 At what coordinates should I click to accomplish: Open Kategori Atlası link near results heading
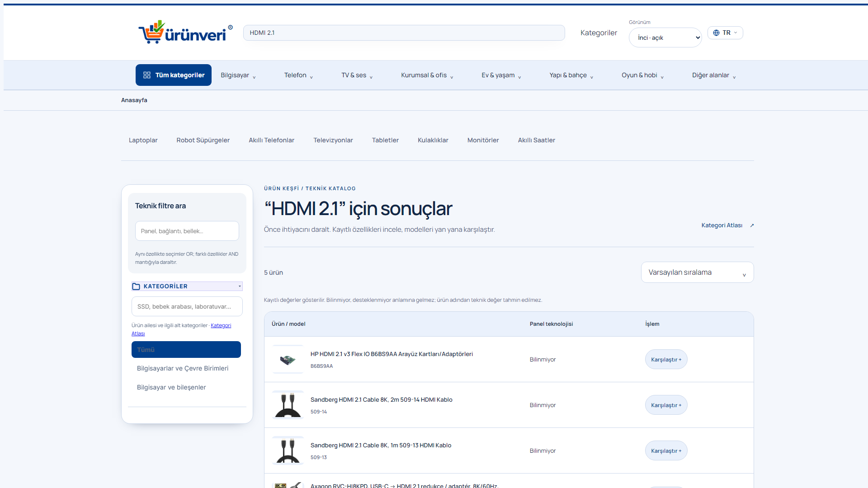tap(727, 225)
